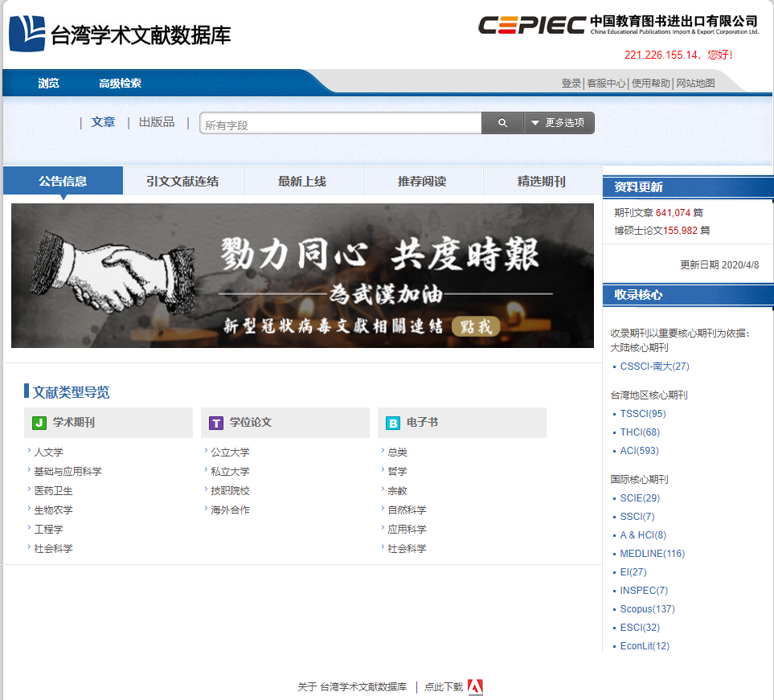Open the MEDLINE(116) link

653,554
